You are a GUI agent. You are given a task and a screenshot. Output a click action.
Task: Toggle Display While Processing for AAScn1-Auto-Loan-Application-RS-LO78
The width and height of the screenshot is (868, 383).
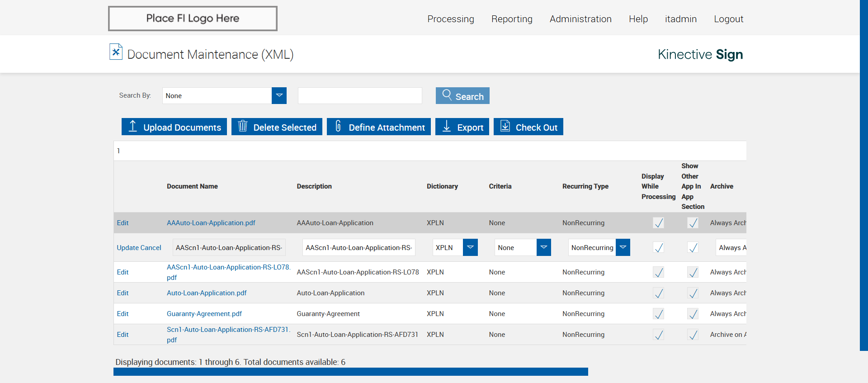tap(659, 272)
